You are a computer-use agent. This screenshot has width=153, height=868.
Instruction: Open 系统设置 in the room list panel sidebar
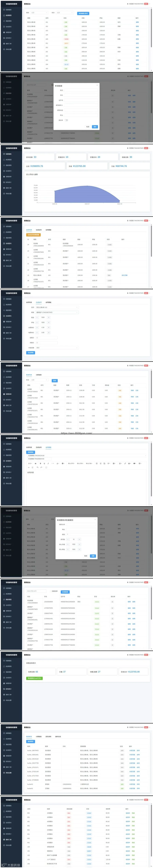[8, 49]
